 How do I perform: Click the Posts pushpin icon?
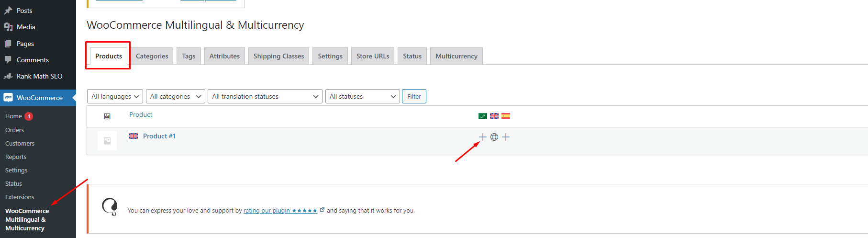click(8, 11)
